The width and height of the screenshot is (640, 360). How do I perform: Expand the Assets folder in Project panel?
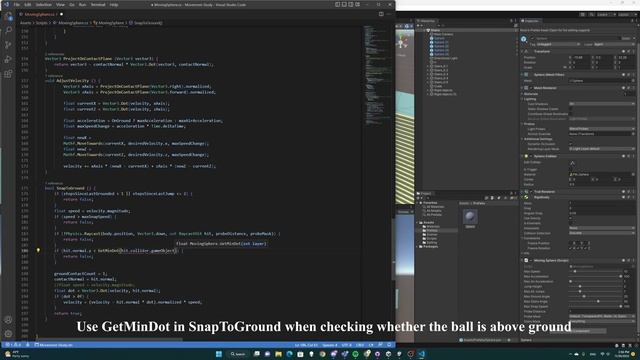417,222
